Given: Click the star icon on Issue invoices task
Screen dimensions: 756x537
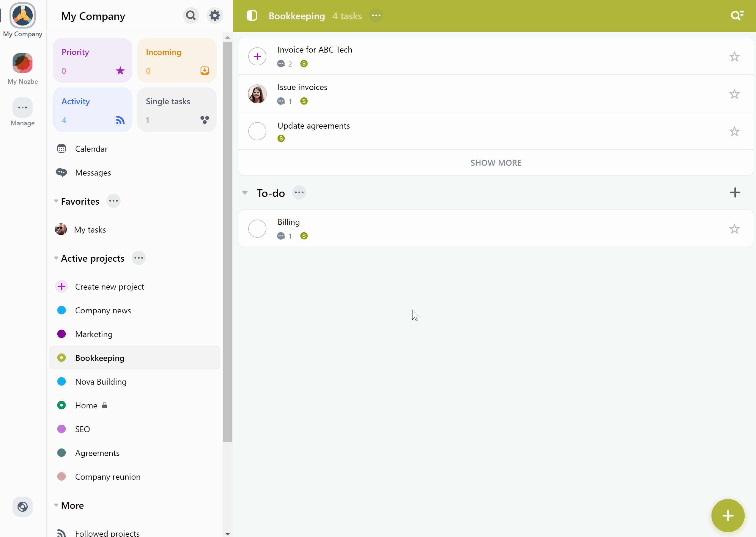Looking at the screenshot, I should [x=735, y=94].
